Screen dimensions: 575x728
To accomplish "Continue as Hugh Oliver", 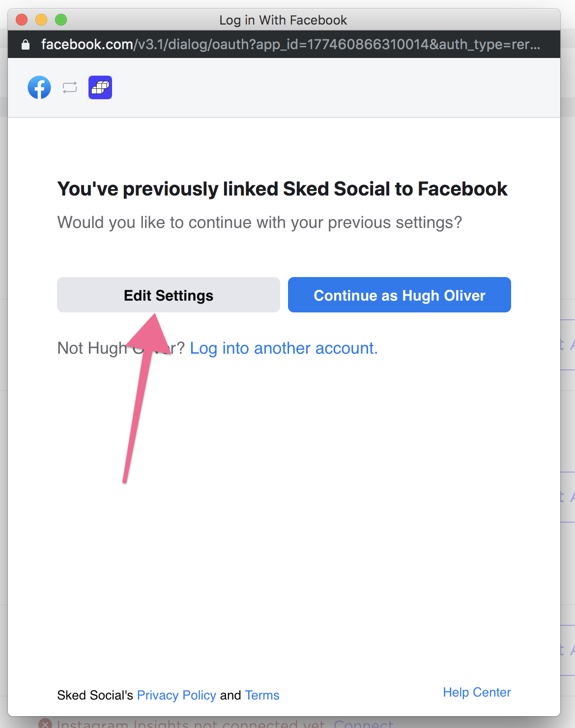I will [x=400, y=295].
